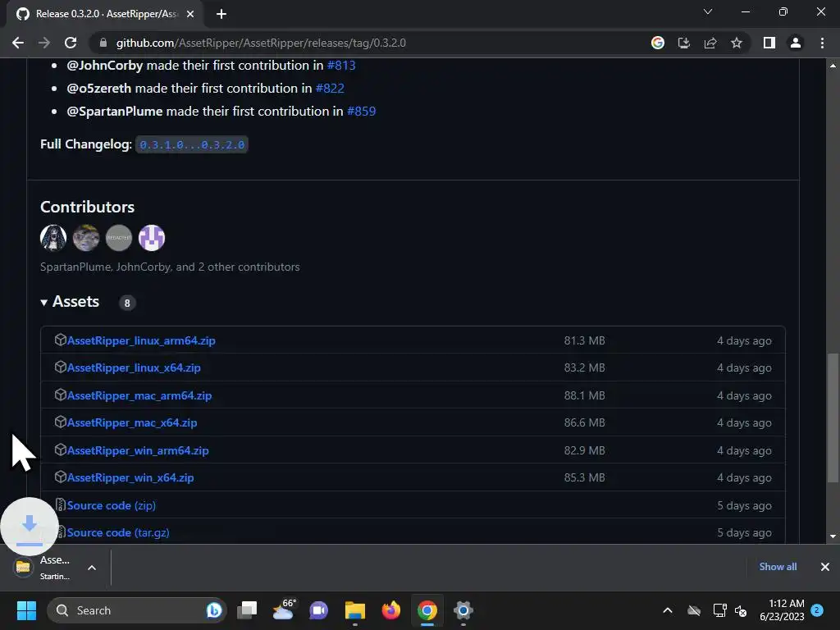Click the padlock site info icon
The width and height of the screenshot is (840, 630).
103,43
